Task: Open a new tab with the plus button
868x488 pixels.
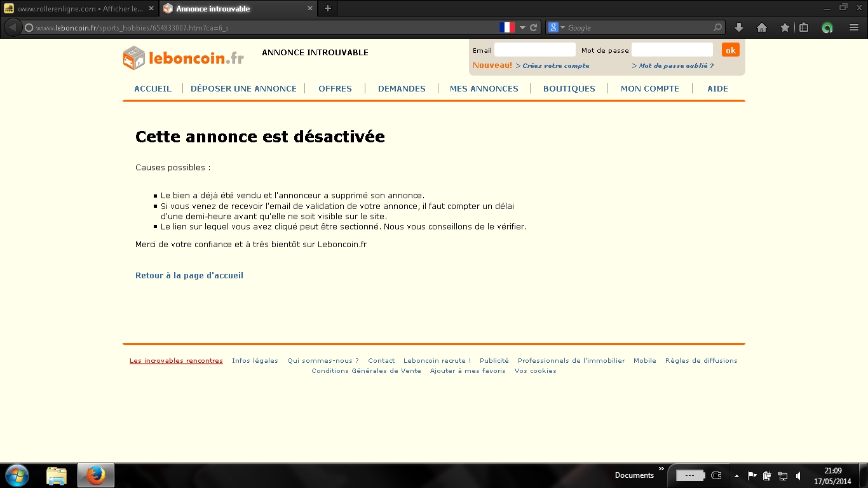Action: (x=328, y=8)
